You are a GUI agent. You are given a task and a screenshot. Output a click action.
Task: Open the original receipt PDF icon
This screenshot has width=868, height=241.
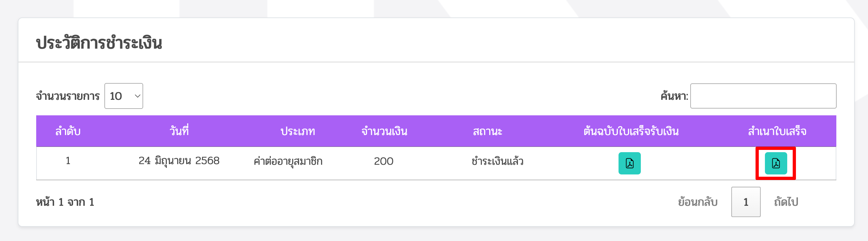[x=630, y=163]
